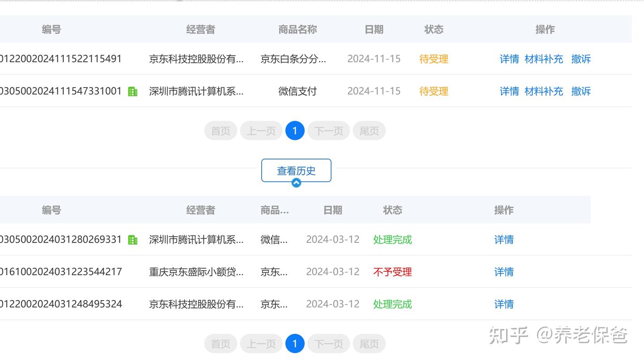Click 尾页 in the upper pagination
644x361 pixels.
click(369, 131)
